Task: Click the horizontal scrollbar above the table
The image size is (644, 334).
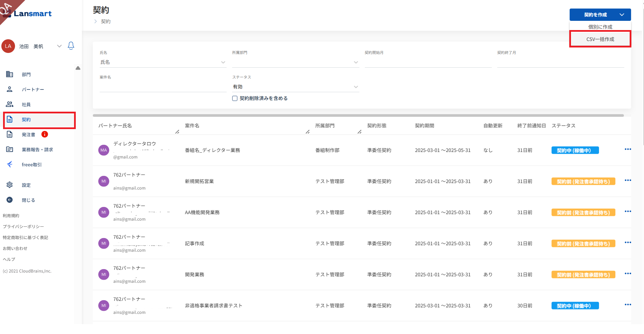Action: coord(358,115)
